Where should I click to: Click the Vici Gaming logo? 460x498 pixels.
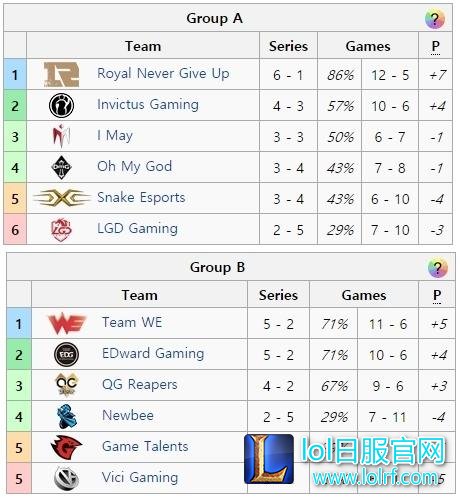coord(67,478)
